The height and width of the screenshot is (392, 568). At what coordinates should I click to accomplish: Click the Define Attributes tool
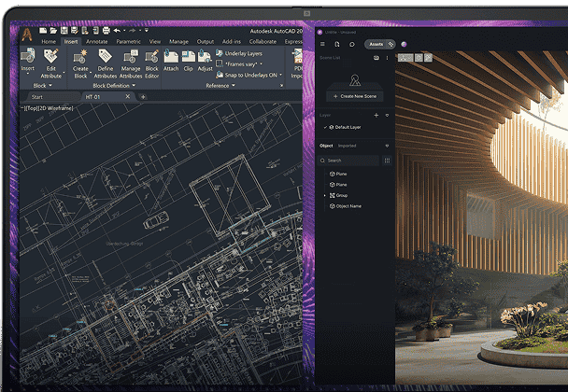[x=106, y=63]
